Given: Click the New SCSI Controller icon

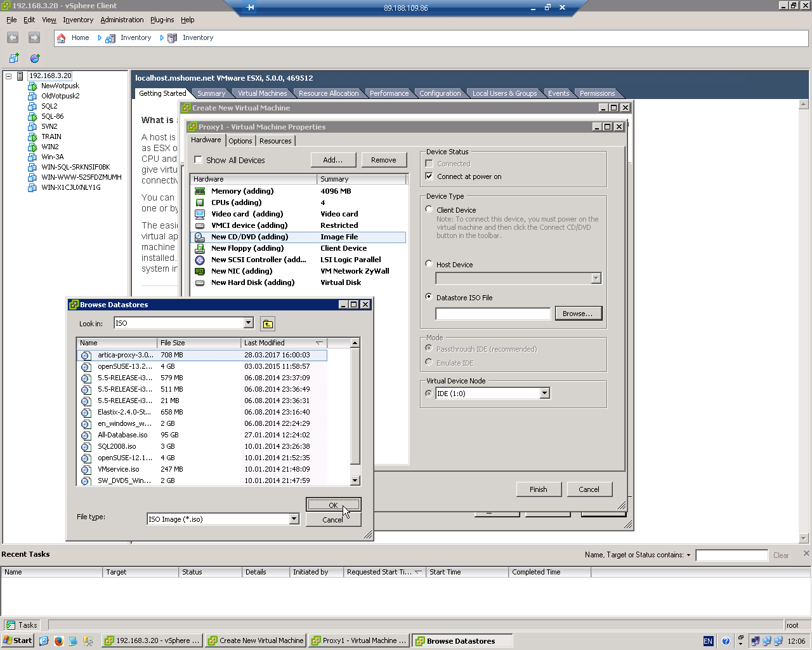Looking at the screenshot, I should pos(200,260).
